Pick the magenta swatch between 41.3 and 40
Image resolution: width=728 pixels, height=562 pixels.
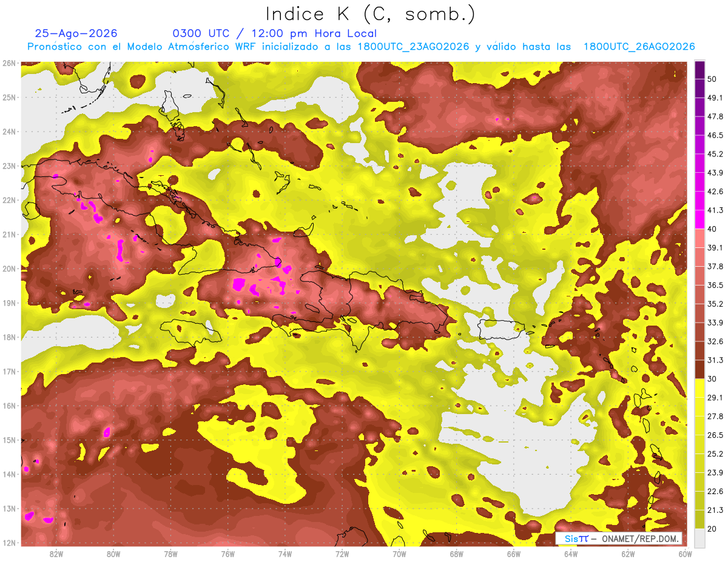[699, 219]
